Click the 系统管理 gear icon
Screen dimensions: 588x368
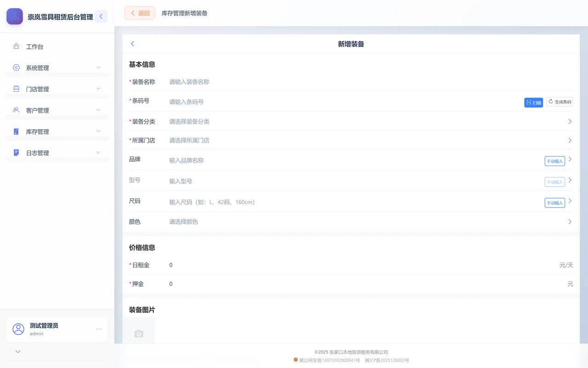[16, 68]
